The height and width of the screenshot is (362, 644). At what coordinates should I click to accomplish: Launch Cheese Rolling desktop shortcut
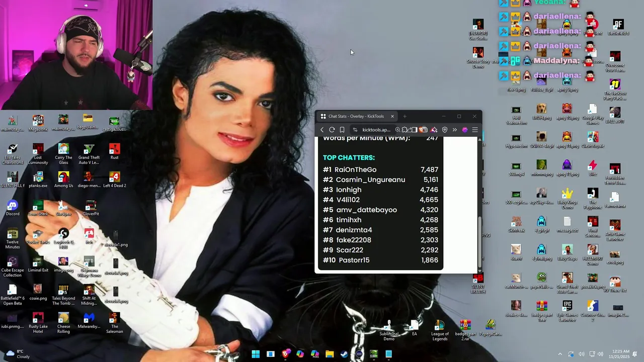pos(63,323)
